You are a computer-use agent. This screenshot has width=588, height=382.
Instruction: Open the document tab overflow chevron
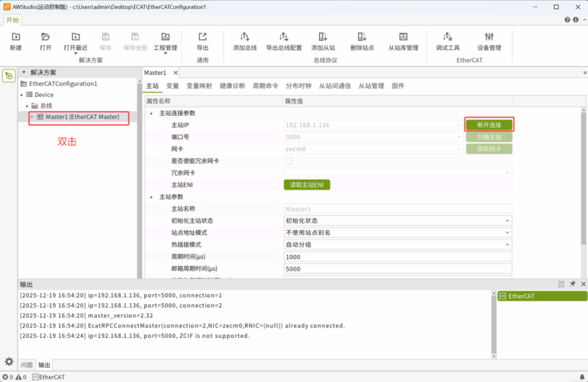[585, 73]
